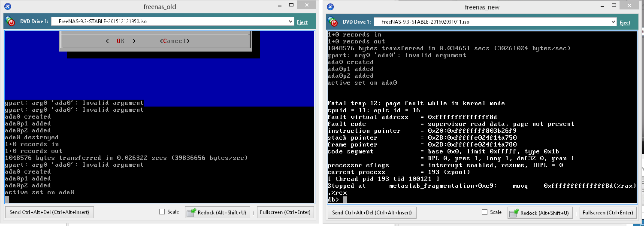Screen dimensions: 644x226
Task: Click DVD power icon in freenas_old window
Action: click(x=10, y=21)
